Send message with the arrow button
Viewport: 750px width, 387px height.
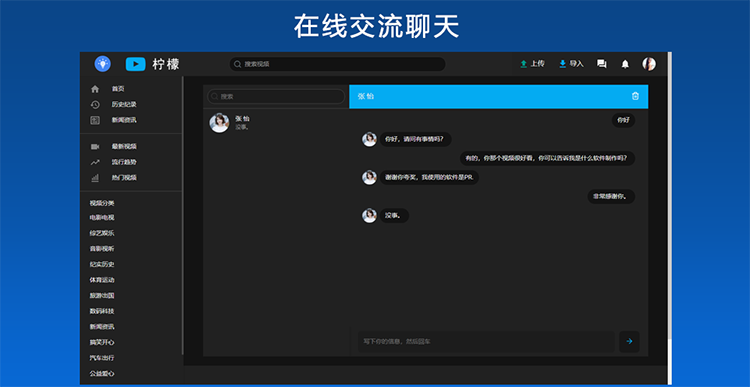[x=629, y=342]
